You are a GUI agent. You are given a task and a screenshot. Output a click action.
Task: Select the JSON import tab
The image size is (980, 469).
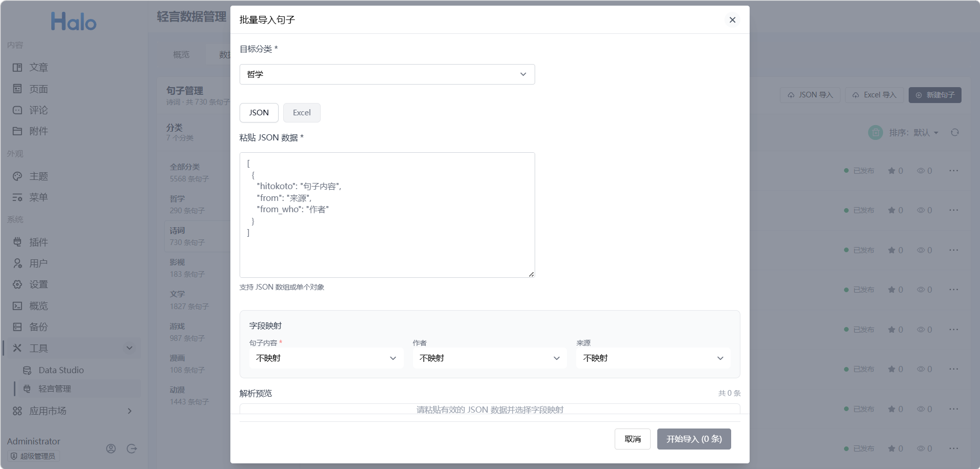tap(259, 113)
